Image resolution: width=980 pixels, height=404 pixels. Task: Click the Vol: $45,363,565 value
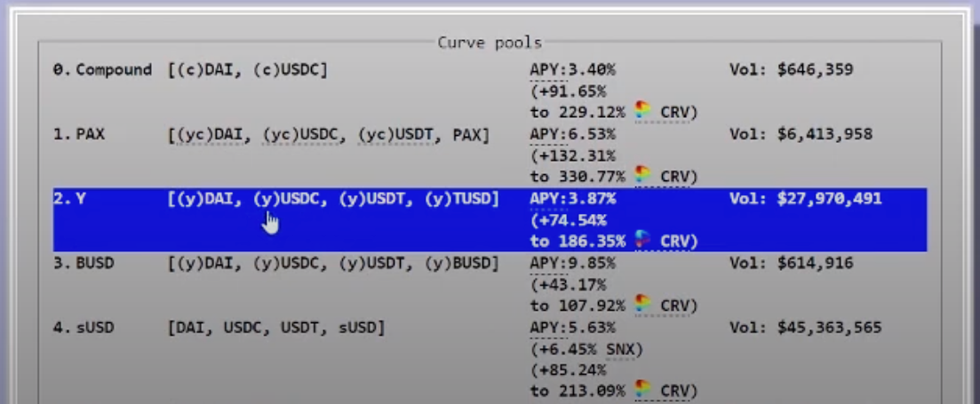[x=806, y=328]
